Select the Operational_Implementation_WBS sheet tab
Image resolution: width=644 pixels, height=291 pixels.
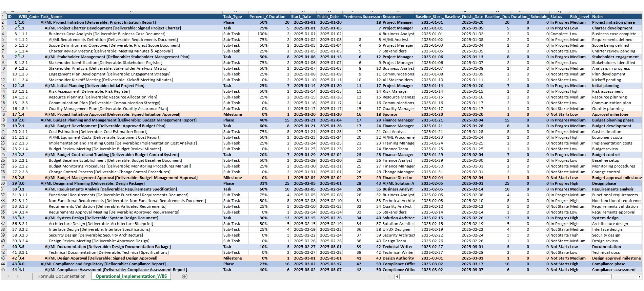click(x=131, y=276)
